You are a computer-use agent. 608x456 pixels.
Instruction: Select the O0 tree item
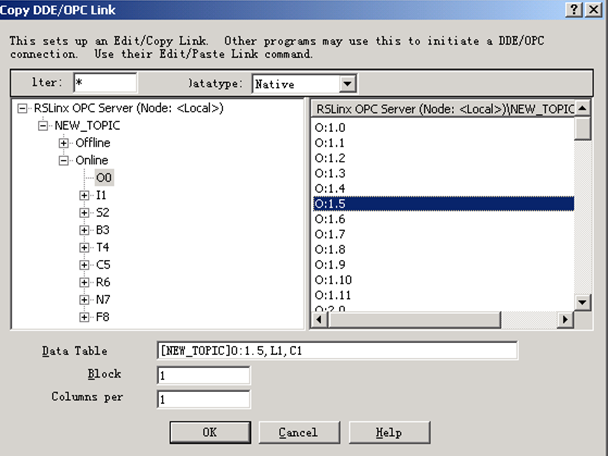pos(104,178)
